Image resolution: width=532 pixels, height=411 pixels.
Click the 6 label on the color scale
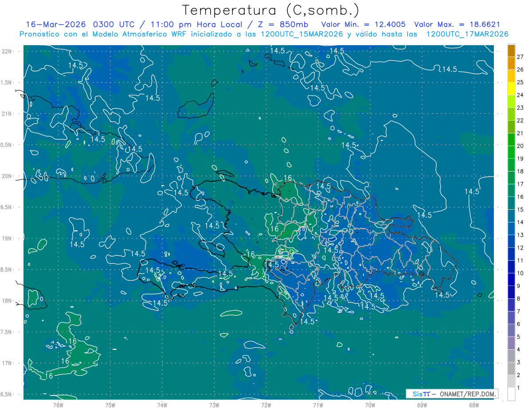pyautogui.click(x=519, y=324)
